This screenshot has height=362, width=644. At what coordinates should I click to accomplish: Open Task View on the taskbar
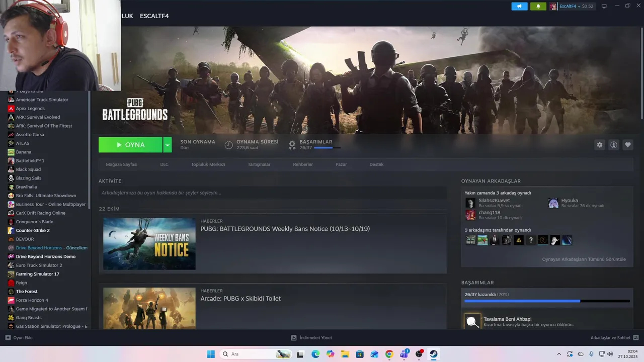click(x=300, y=354)
